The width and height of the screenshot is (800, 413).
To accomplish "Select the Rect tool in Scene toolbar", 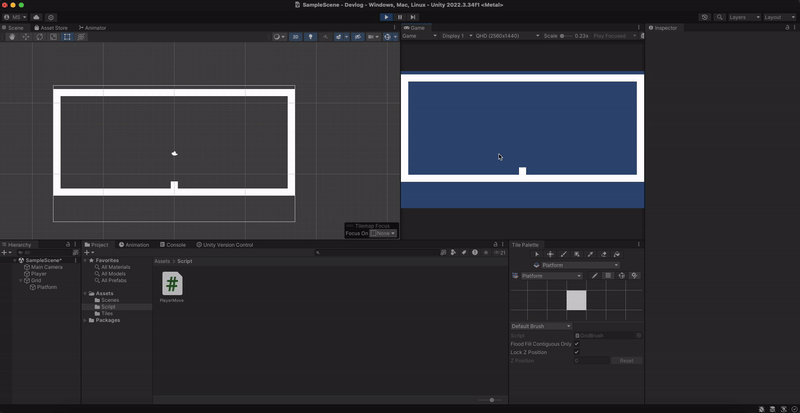I will click(67, 37).
